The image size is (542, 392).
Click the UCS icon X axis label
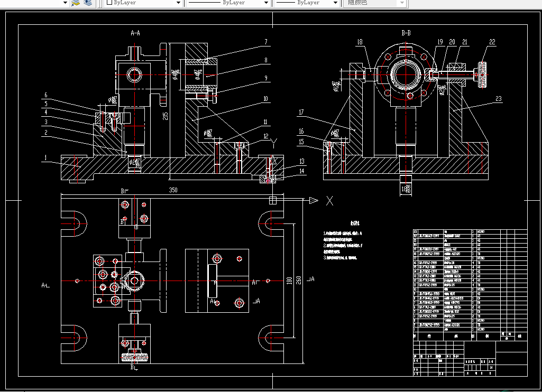click(330, 201)
